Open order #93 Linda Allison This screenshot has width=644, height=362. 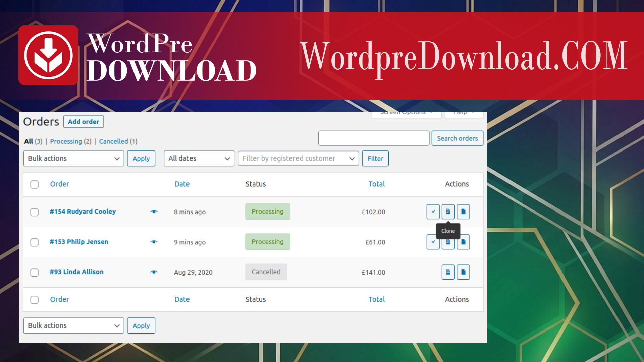pyautogui.click(x=76, y=272)
